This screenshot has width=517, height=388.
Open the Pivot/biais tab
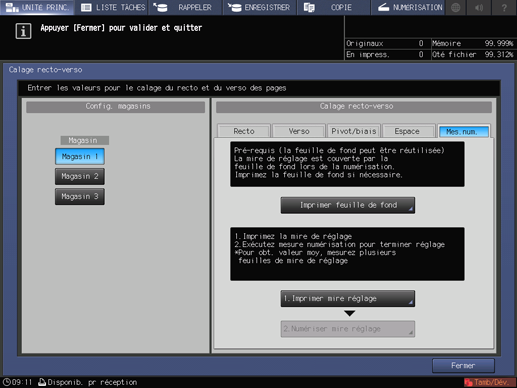pos(354,131)
